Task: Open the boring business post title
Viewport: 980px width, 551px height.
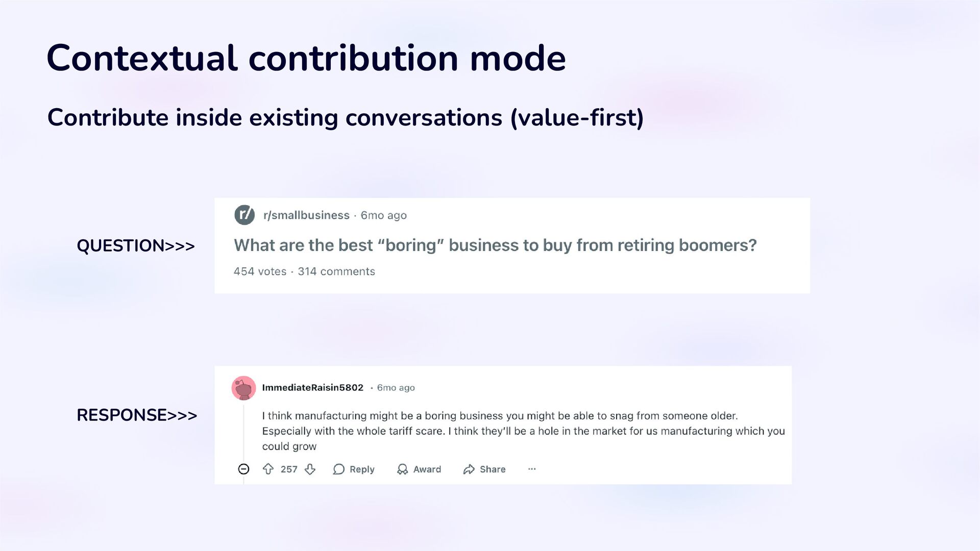Action: [495, 245]
